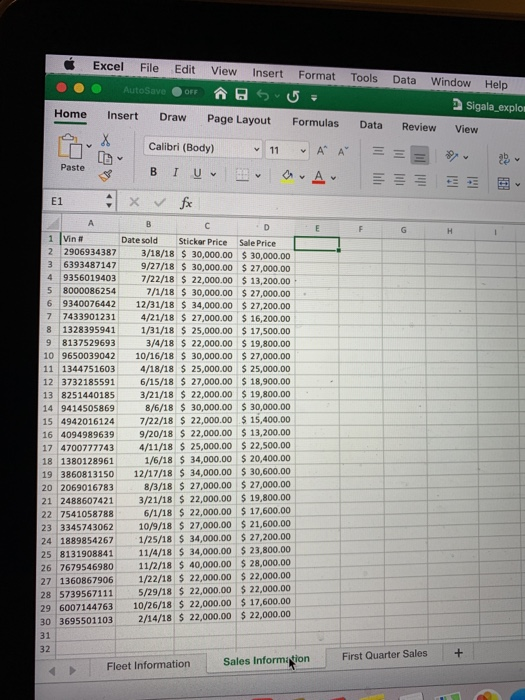Click the Align Left icon
525x700 pixels.
378,179
